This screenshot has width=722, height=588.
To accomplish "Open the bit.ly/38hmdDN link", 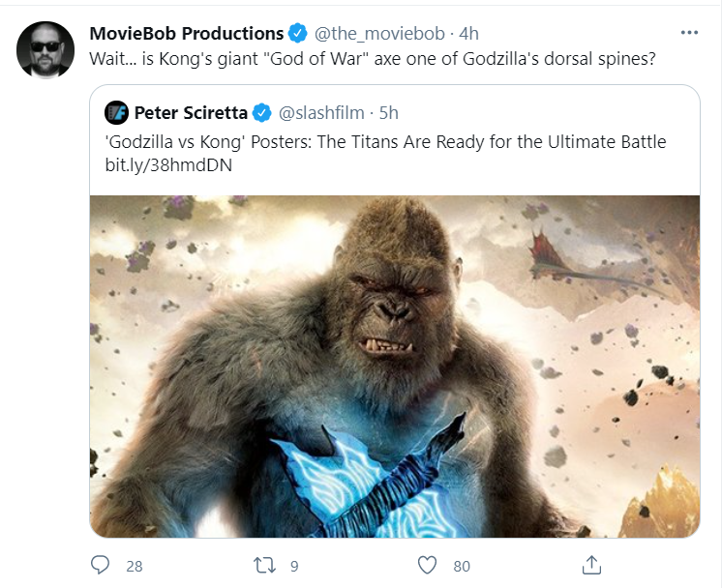I will pyautogui.click(x=168, y=165).
